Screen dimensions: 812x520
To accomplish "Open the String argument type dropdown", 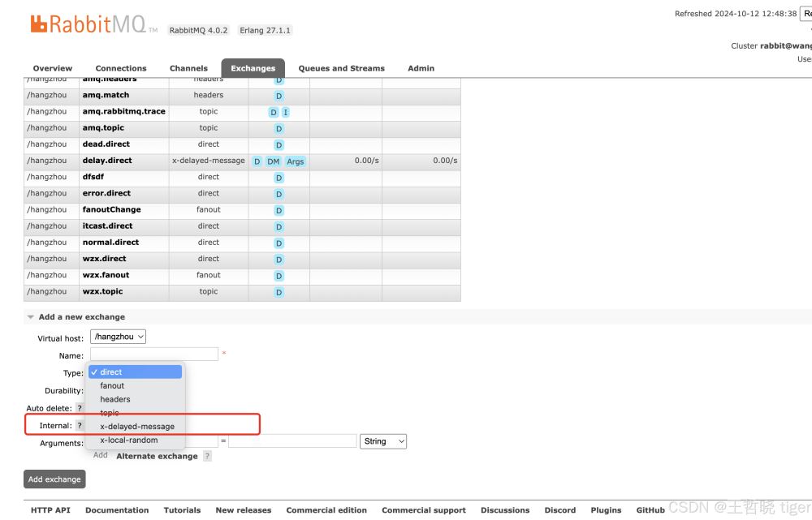I will (x=382, y=441).
